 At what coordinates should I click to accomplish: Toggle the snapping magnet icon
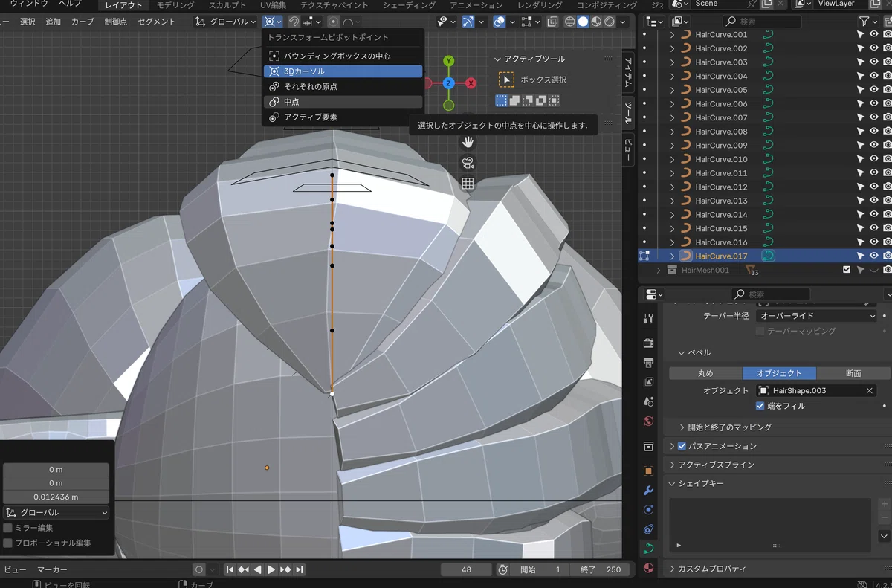pos(294,22)
